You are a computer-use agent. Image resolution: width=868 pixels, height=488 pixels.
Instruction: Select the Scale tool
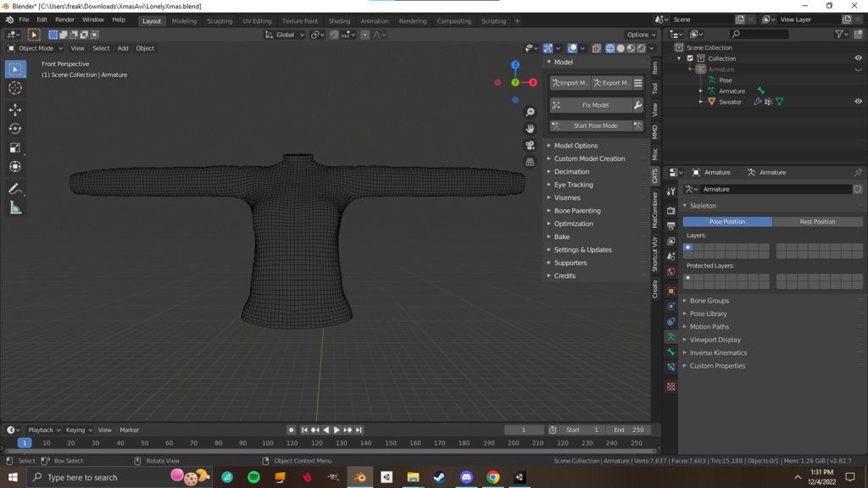coord(15,147)
